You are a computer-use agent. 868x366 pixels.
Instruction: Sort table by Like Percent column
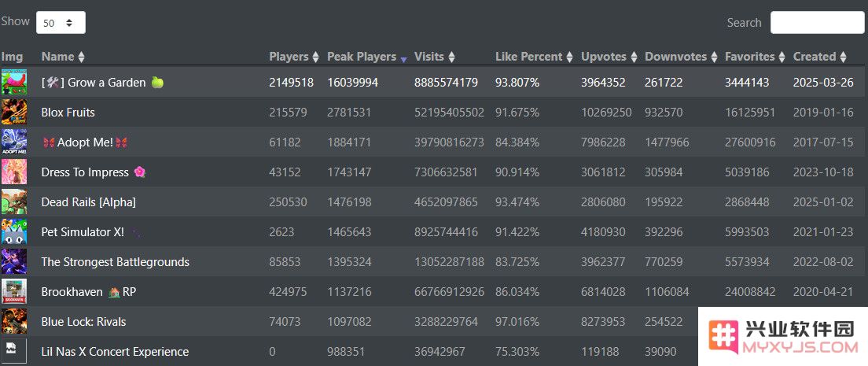pyautogui.click(x=534, y=57)
